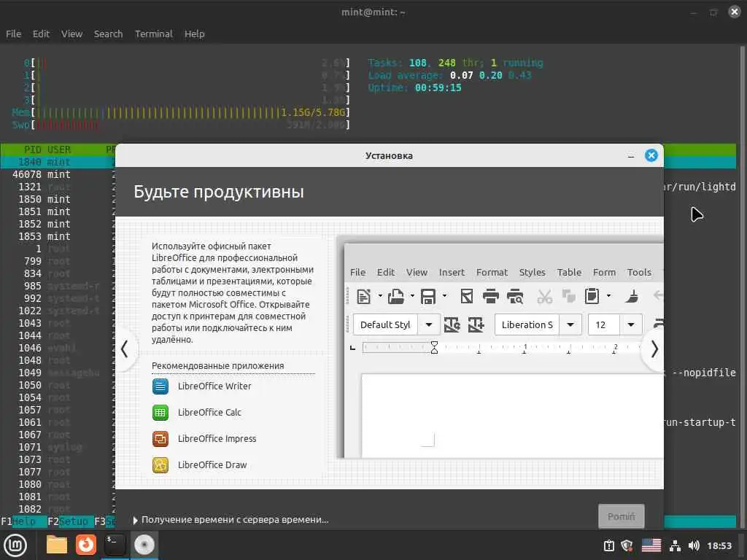This screenshot has width=747, height=560.
Task: Open the Search menu in terminal
Action: (x=108, y=34)
